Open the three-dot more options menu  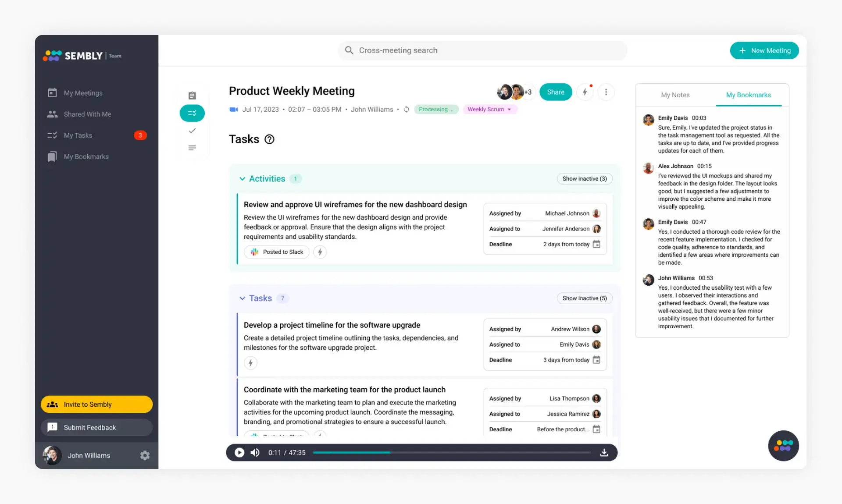coord(606,92)
